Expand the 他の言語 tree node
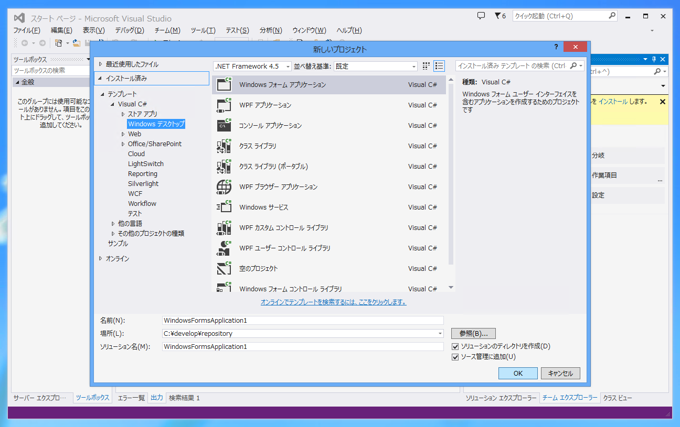The height and width of the screenshot is (427, 680). [x=113, y=224]
